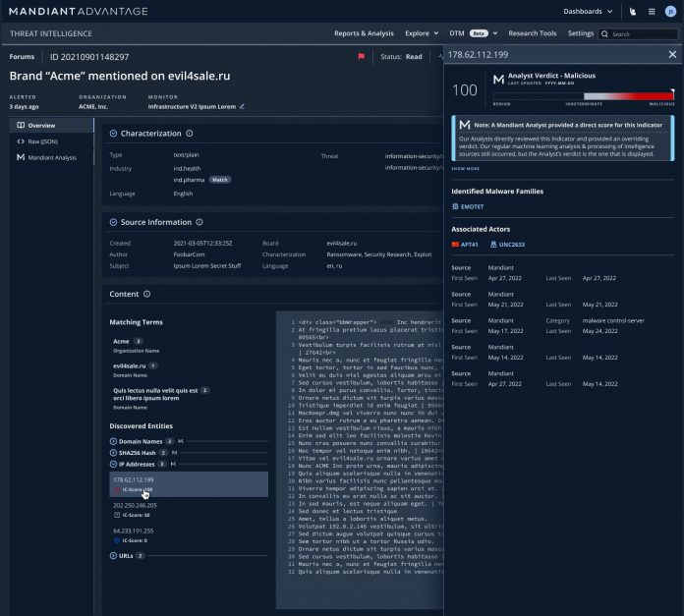
Task: Click the actor icon beside UNC2633
Action: click(x=493, y=245)
